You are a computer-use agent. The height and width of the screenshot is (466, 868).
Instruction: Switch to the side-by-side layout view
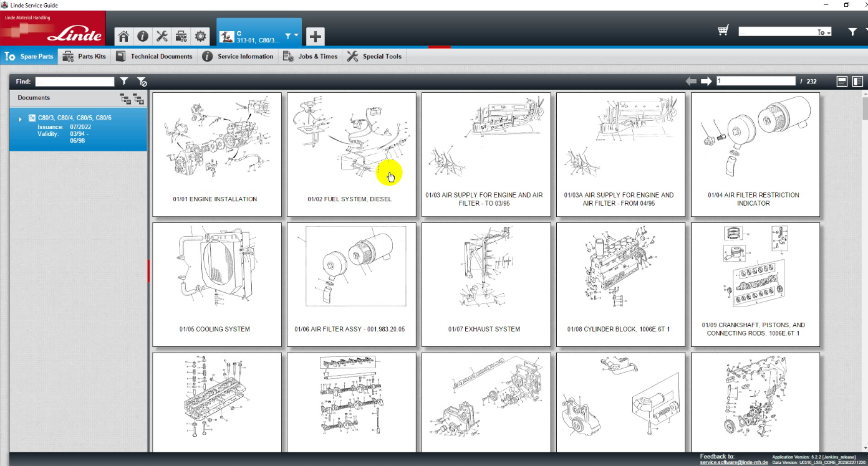point(857,81)
